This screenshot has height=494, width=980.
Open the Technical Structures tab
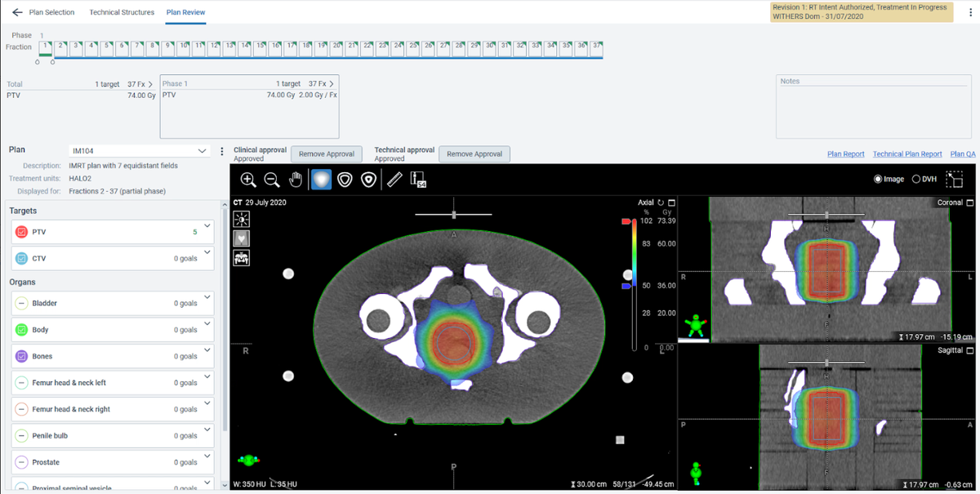pyautogui.click(x=122, y=12)
